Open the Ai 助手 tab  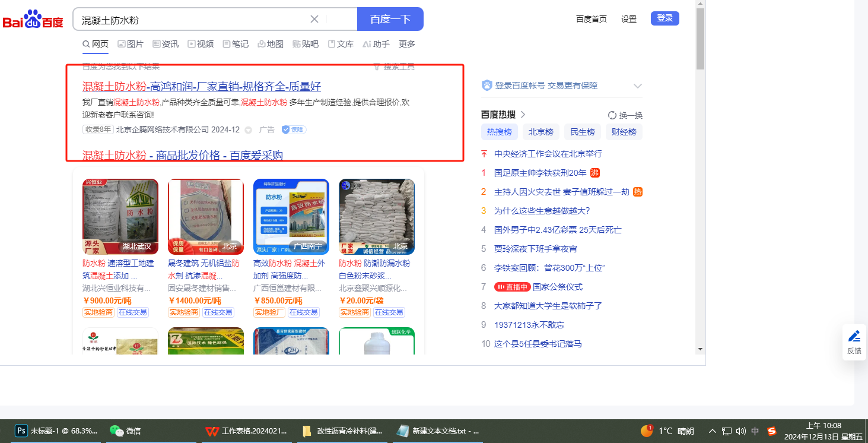pyautogui.click(x=376, y=44)
